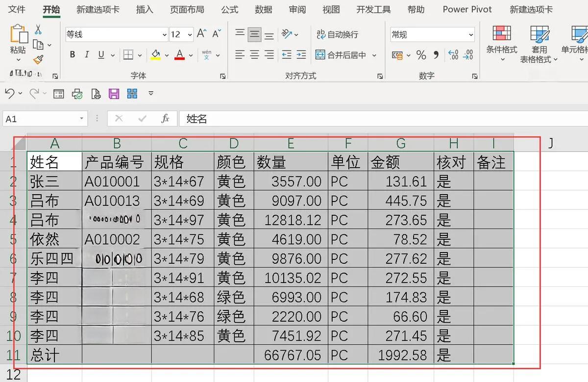Center text horizontally
Screen dimensions: 588x382
(x=254, y=54)
